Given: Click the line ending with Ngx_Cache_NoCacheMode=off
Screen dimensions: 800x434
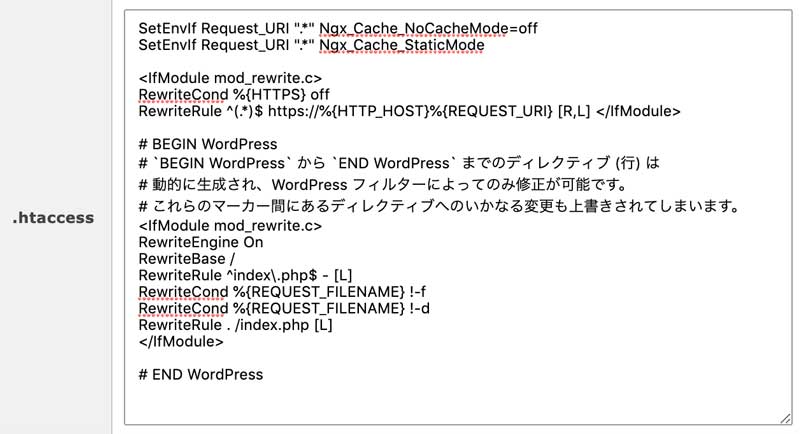Looking at the screenshot, I should pyautogui.click(x=338, y=29).
